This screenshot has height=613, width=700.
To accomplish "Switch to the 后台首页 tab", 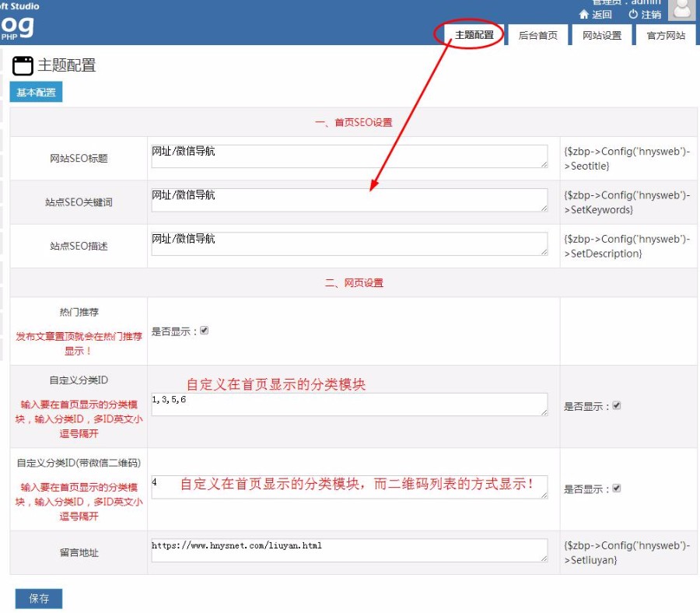I will pyautogui.click(x=538, y=35).
